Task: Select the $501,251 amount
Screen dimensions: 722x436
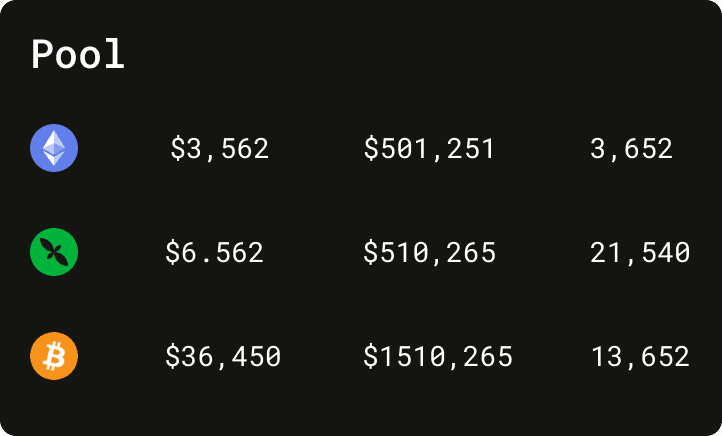Action: tap(429, 150)
